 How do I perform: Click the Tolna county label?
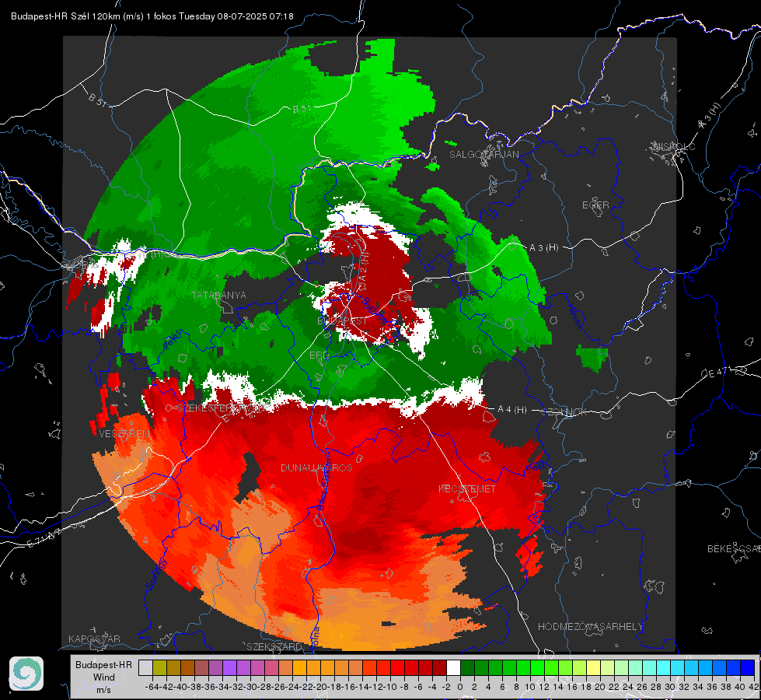pos(316,636)
